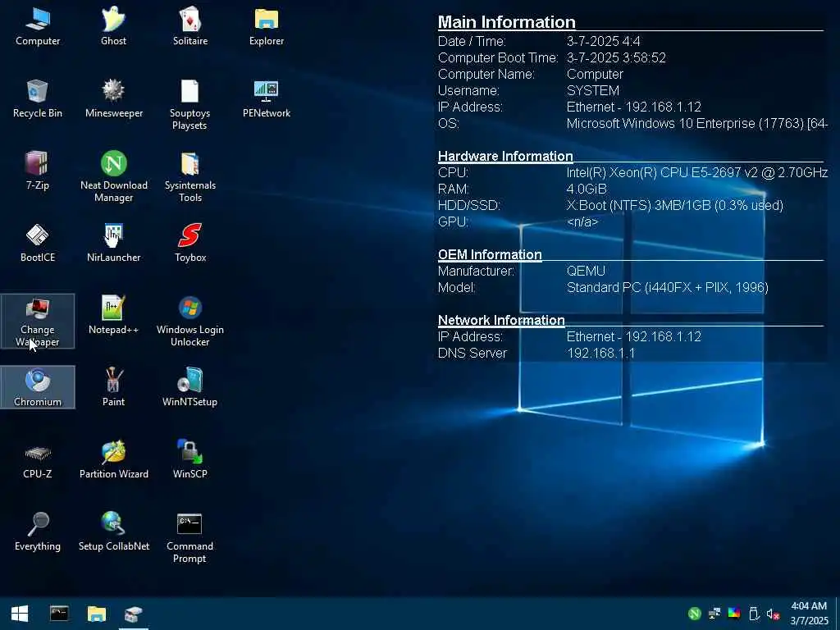The height and width of the screenshot is (630, 840).
Task: Click the Computer Boot Time value
Action: click(616, 58)
